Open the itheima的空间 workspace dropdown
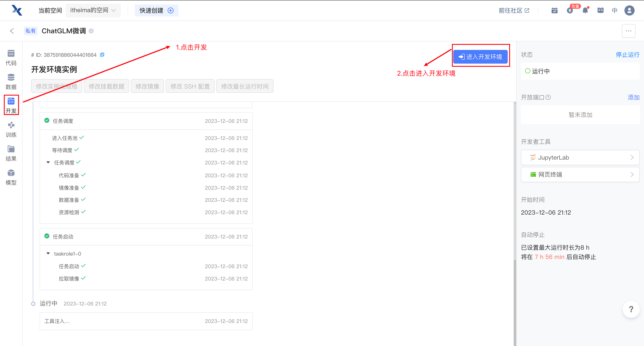The width and height of the screenshot is (644, 346). tap(93, 10)
